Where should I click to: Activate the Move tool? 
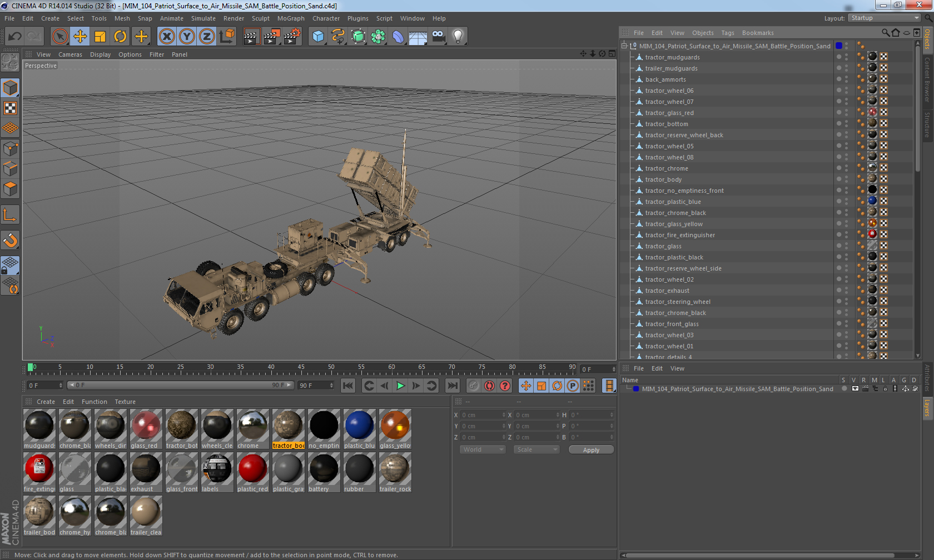[x=80, y=37]
